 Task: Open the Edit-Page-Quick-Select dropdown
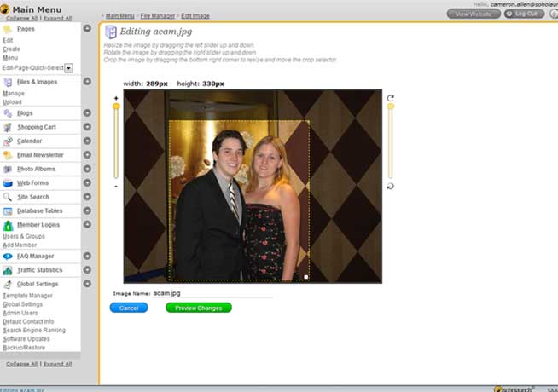68,68
